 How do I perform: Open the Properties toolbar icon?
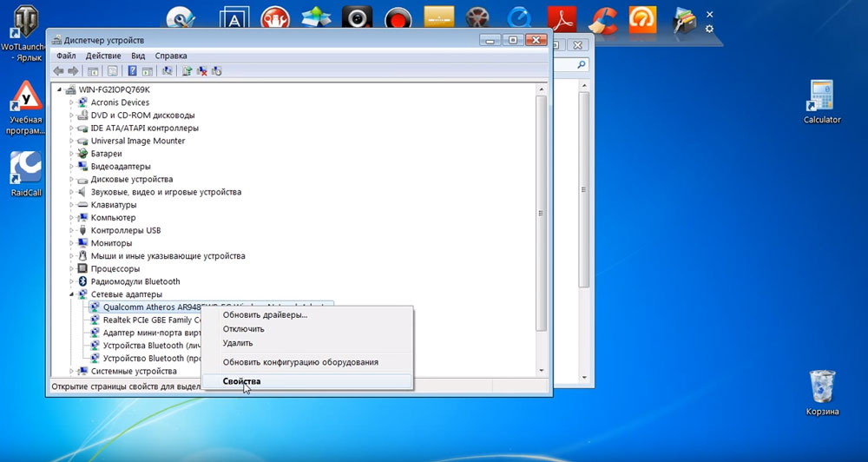(112, 71)
